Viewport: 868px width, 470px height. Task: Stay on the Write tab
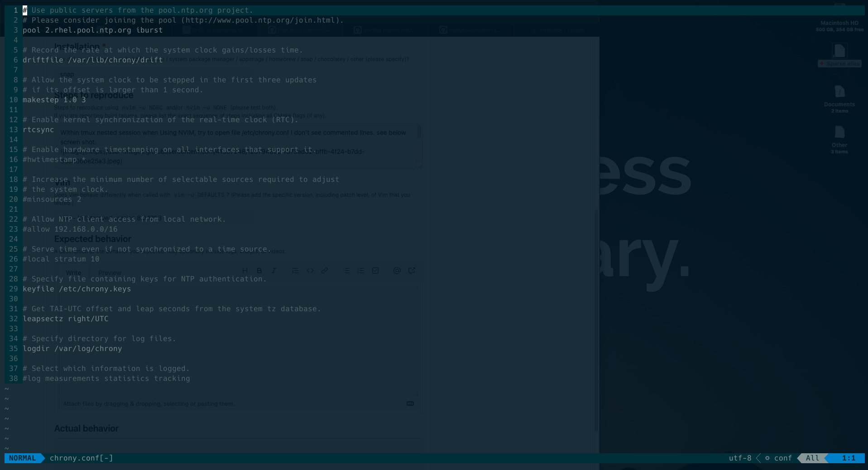coord(73,273)
